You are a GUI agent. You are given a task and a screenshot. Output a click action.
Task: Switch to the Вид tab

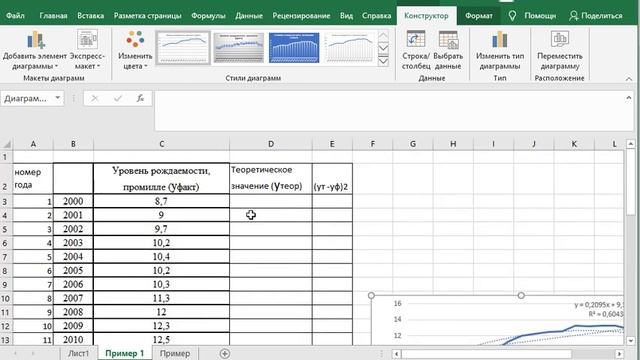click(346, 16)
